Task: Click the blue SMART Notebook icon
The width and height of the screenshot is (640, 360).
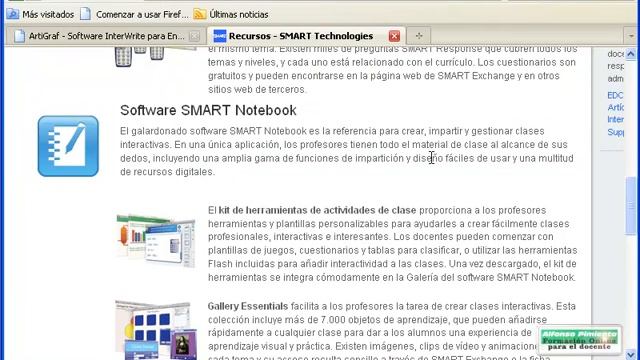Action: pyautogui.click(x=68, y=146)
